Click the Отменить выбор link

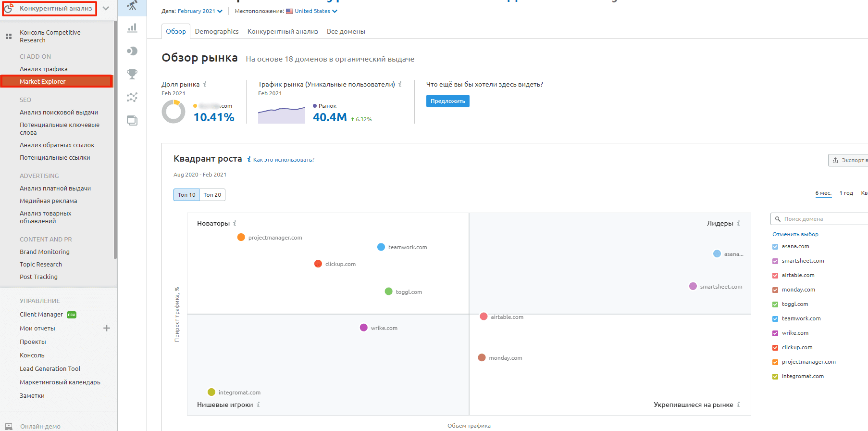point(795,234)
